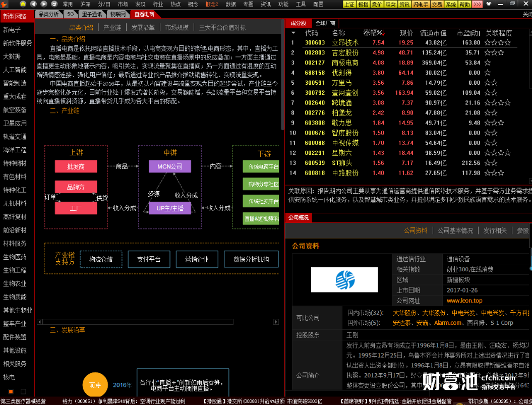Sort by 涨幅% column header
Image resolution: width=532 pixels, height=405 pixels.
pos(374,33)
